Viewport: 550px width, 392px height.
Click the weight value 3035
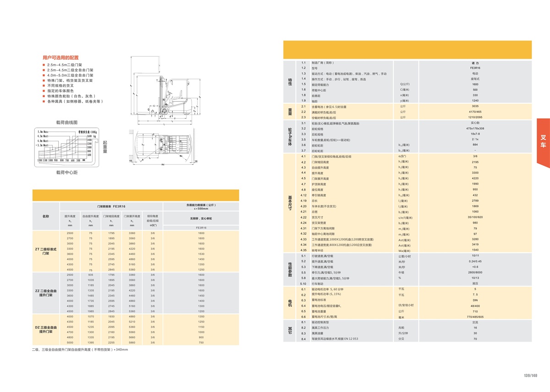pyautogui.click(x=475, y=106)
